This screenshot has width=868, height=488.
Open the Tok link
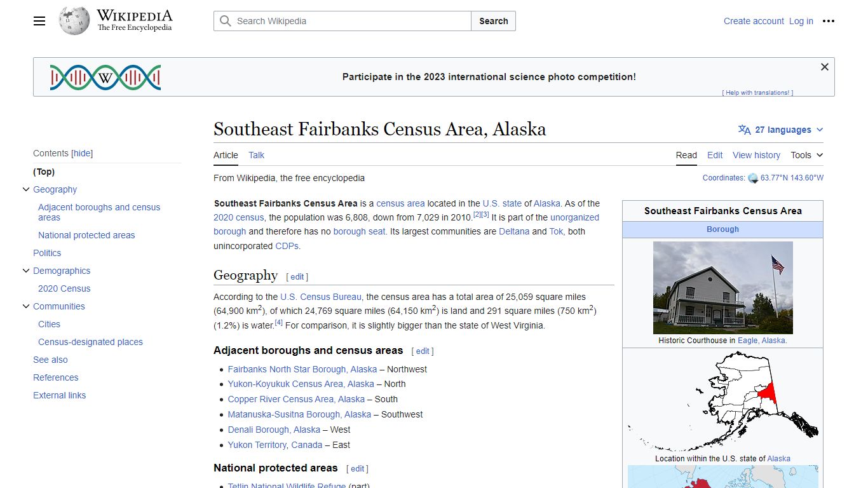click(x=556, y=231)
